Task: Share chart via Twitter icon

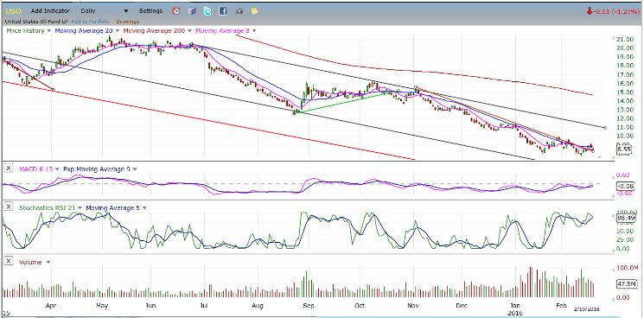Action: click(207, 11)
